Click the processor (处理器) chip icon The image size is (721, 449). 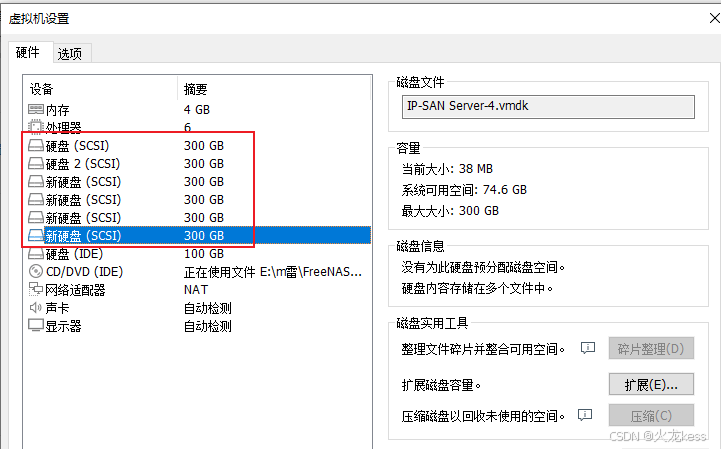coord(35,127)
